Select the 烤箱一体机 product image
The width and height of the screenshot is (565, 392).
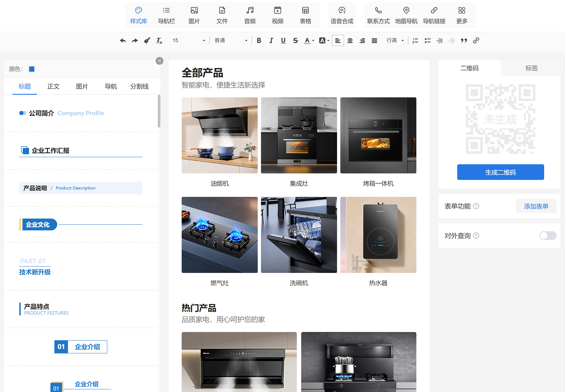tap(378, 135)
